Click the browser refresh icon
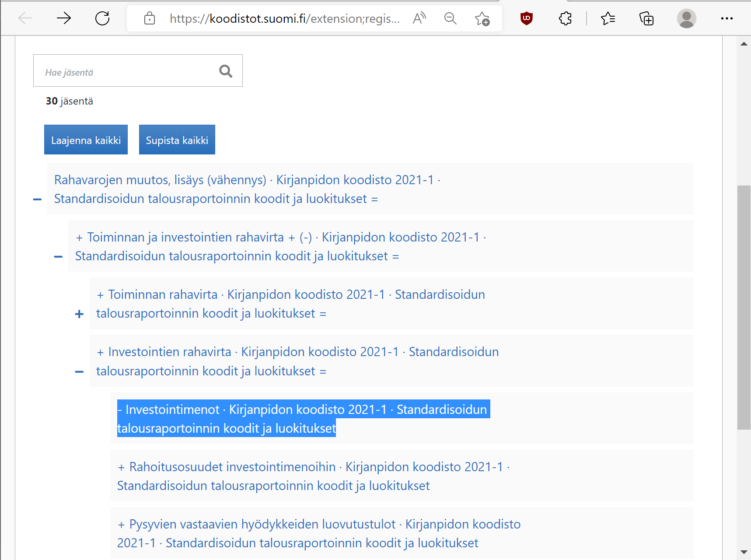The image size is (751, 560). point(102,18)
